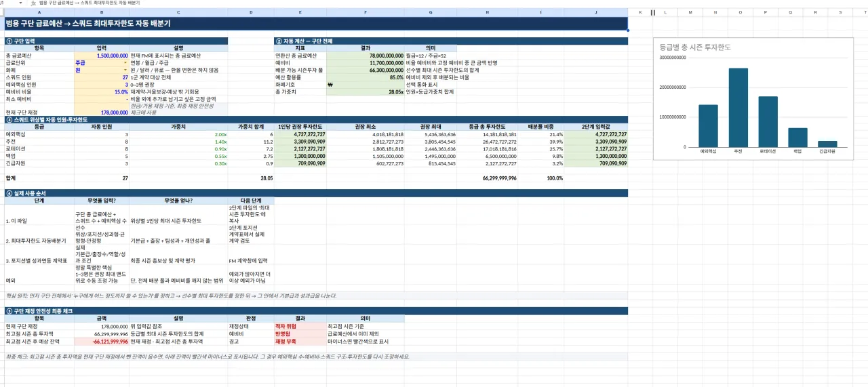Click the ③ 스쿼드 위상별 section header
This screenshot has height=387, width=868.
coord(316,119)
